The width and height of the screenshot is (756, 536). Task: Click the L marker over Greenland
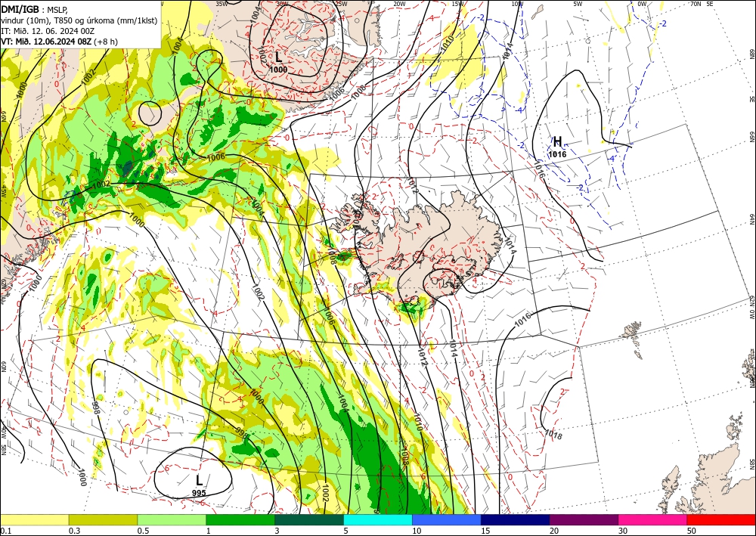click(x=279, y=57)
